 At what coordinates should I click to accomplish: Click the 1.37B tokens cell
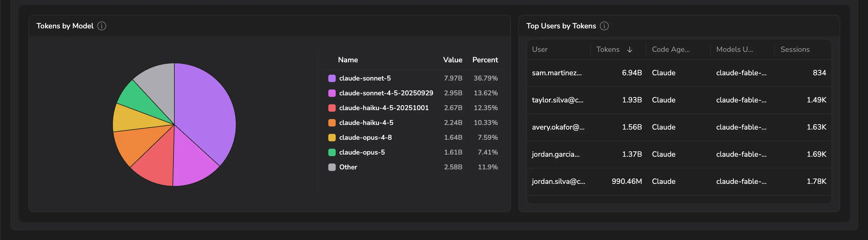(x=632, y=155)
